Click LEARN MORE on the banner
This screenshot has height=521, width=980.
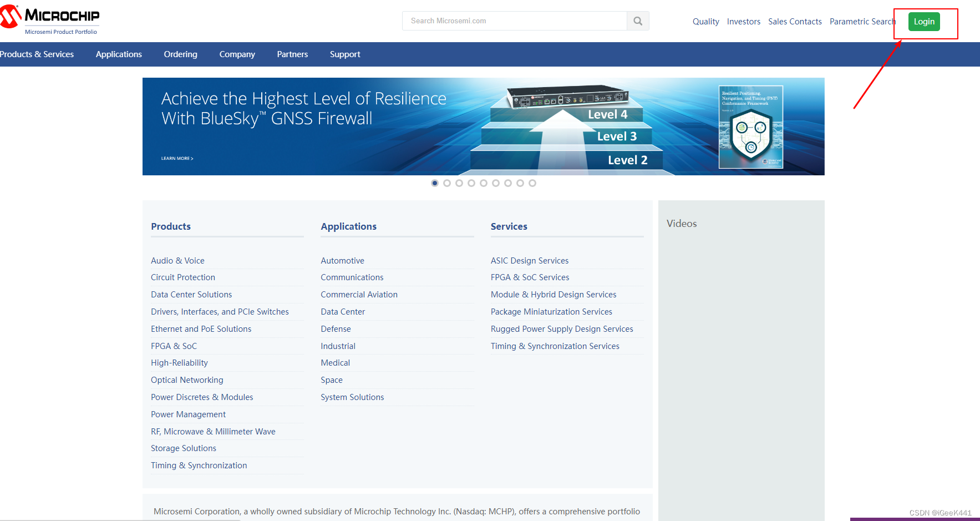177,159
